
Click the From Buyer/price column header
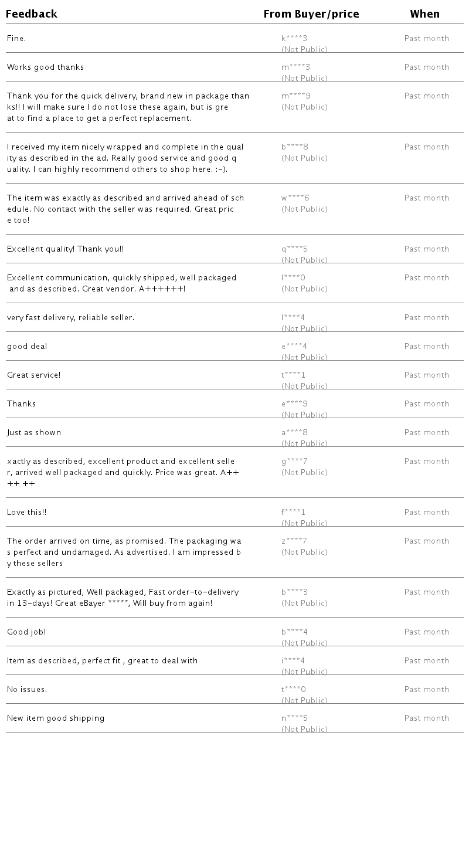[311, 14]
